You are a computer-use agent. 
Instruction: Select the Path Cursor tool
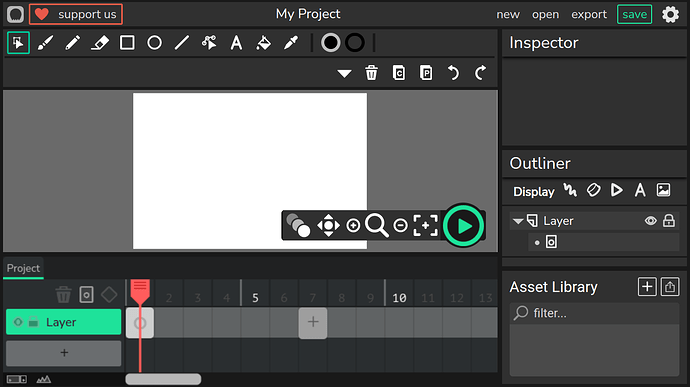(209, 43)
